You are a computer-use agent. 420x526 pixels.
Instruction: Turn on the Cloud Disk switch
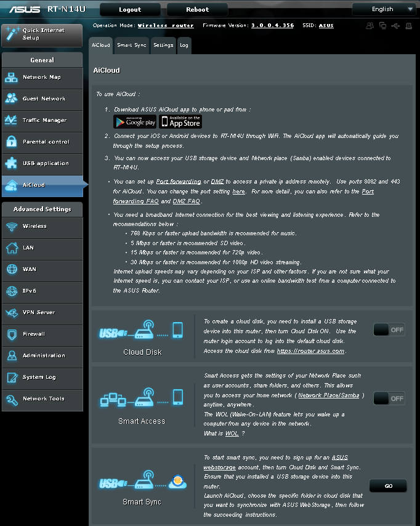[389, 330]
